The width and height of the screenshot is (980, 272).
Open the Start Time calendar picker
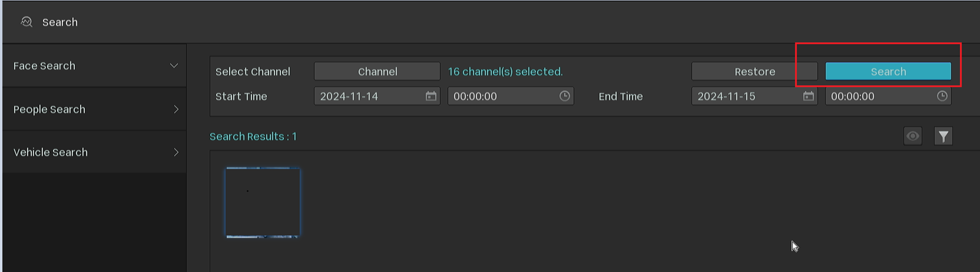tap(431, 96)
